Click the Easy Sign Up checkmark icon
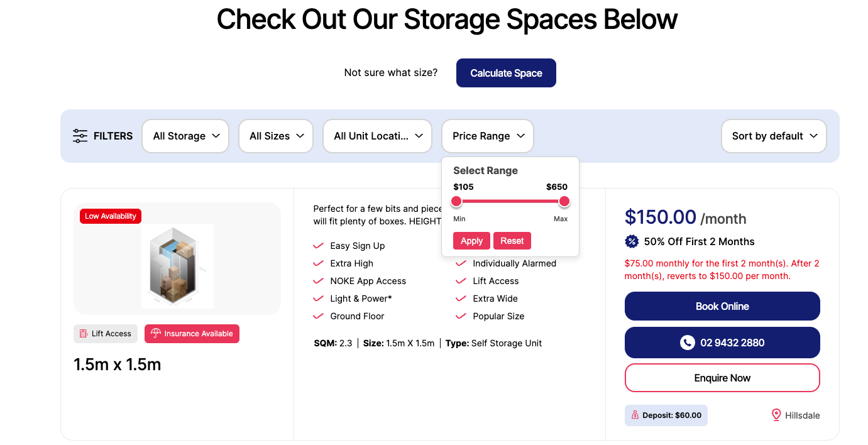This screenshot has width=868, height=445. pos(318,246)
